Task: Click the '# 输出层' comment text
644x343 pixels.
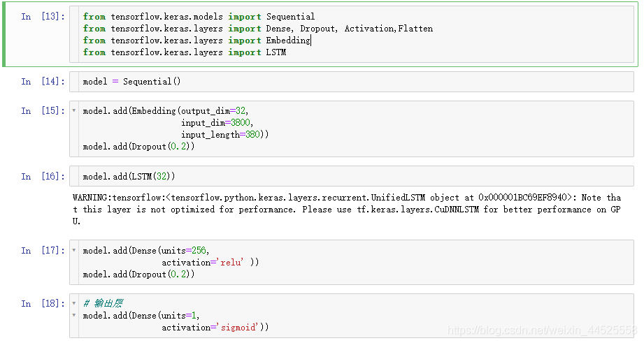Action: point(103,304)
